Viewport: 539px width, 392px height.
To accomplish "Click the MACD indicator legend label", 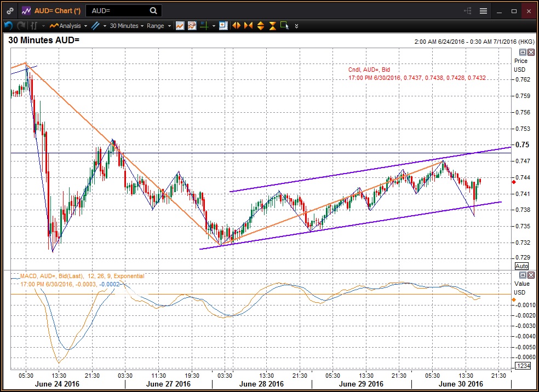I will [x=82, y=276].
